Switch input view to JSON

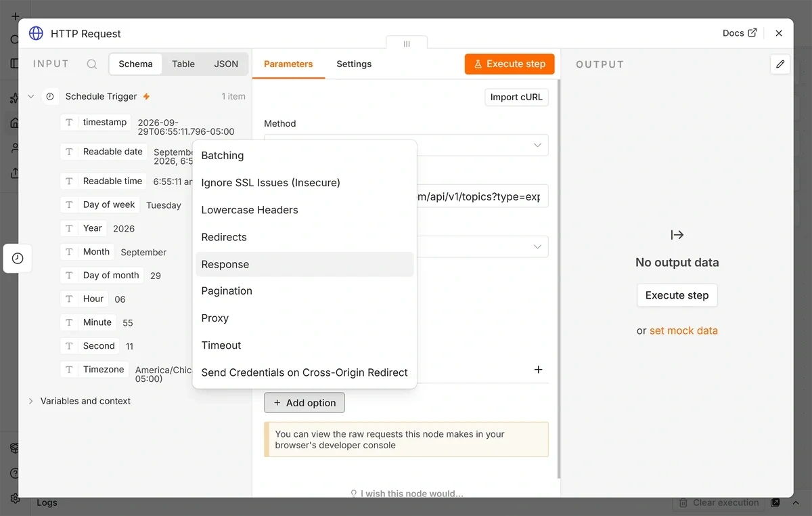click(x=226, y=64)
